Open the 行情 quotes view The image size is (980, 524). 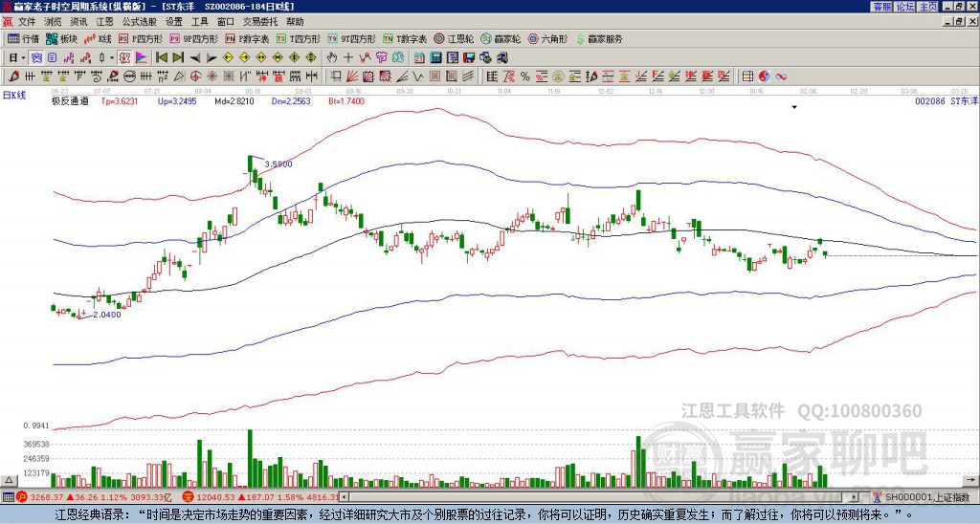pos(23,38)
